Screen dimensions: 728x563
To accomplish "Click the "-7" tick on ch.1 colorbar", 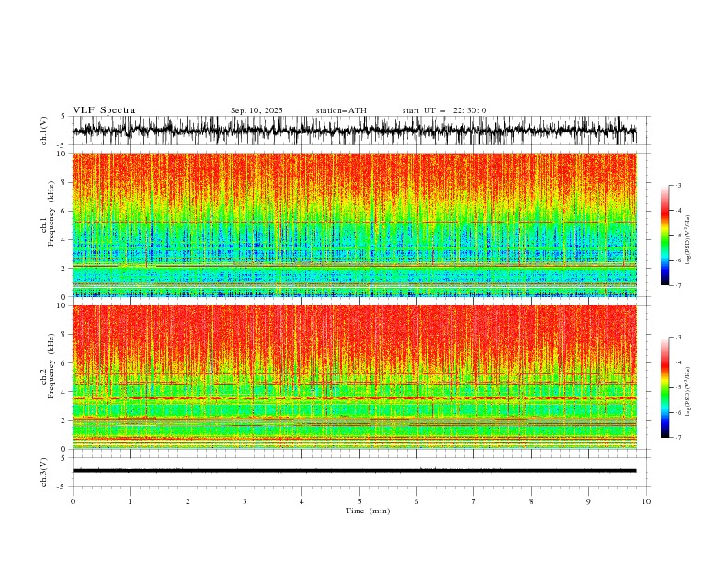I will point(678,285).
